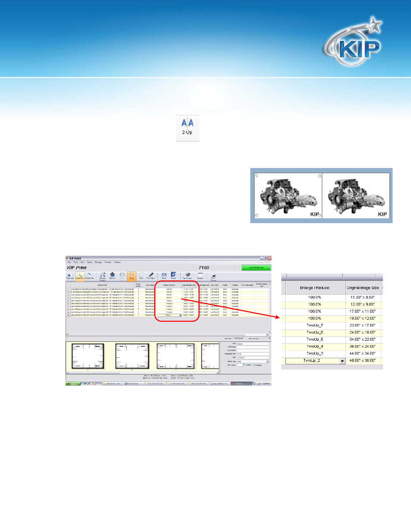Open the 7100 printer selection dropdown
411x532 pixels.
[x=239, y=268]
